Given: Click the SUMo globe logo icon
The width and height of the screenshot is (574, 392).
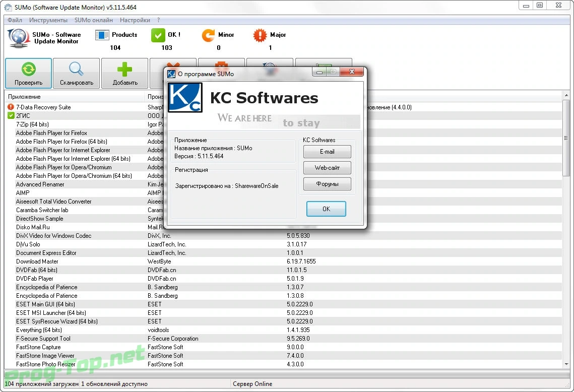Looking at the screenshot, I should click(x=18, y=38).
